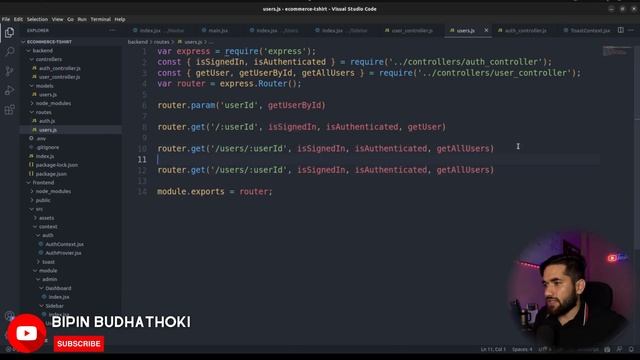The image size is (640, 360).
Task: Open the File menu
Action: click(x=6, y=19)
